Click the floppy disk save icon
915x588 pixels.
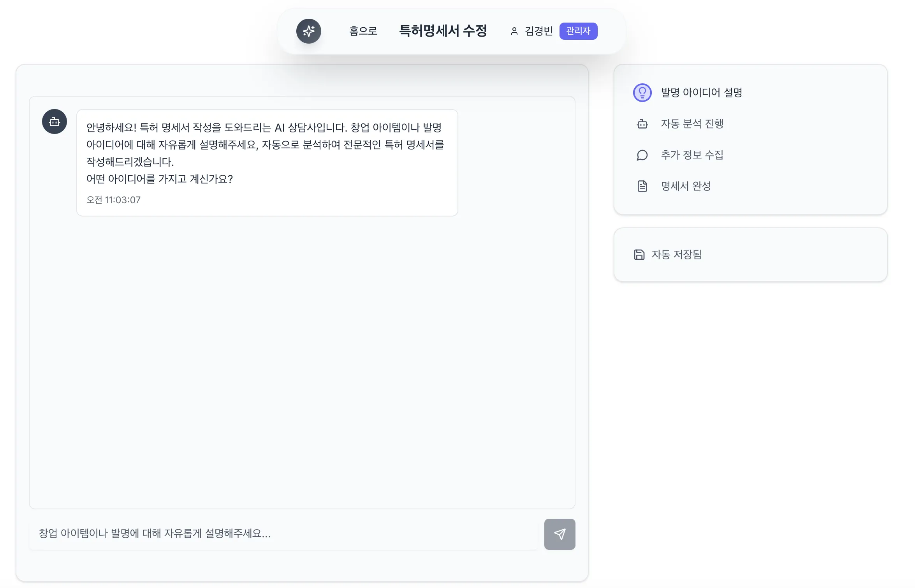pos(639,255)
